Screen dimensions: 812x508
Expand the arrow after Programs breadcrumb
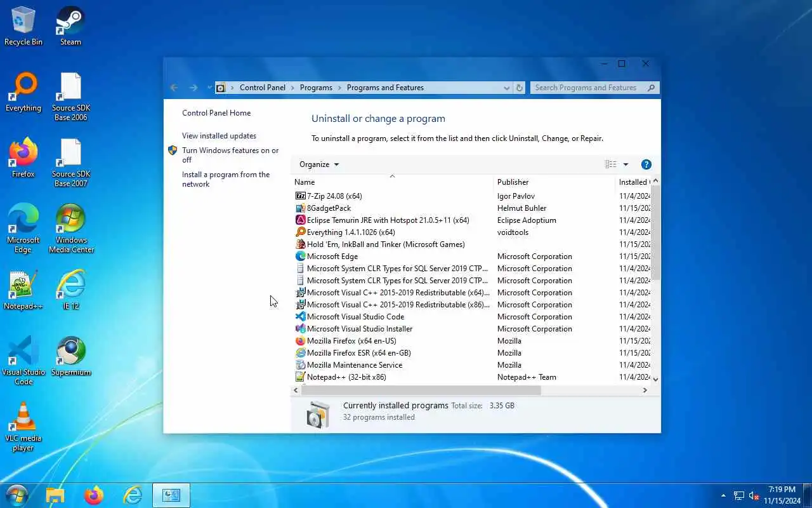339,88
